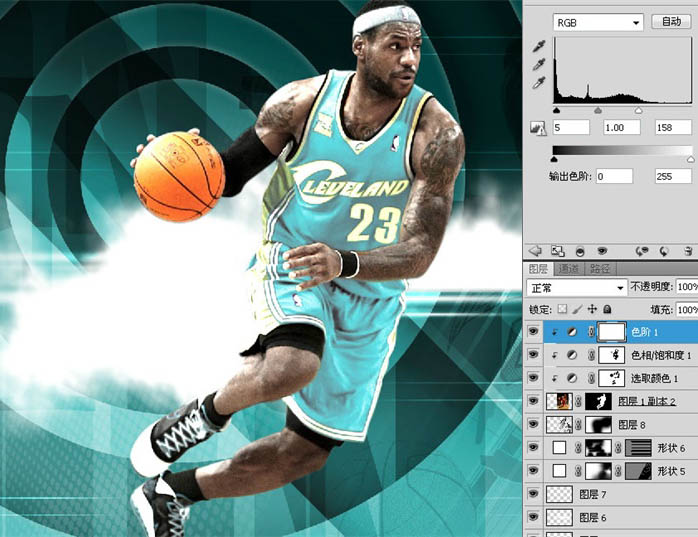Hide the 形状 6 layer
This screenshot has height=537, width=698.
(533, 448)
